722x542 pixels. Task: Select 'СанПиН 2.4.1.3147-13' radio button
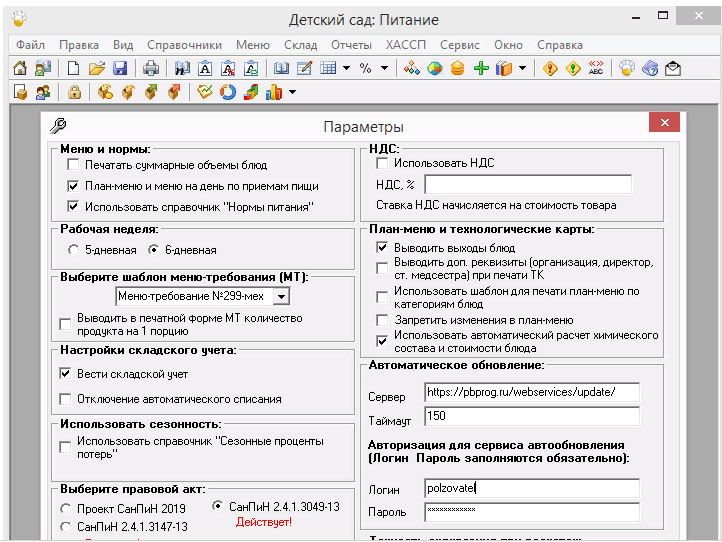pos(65,526)
